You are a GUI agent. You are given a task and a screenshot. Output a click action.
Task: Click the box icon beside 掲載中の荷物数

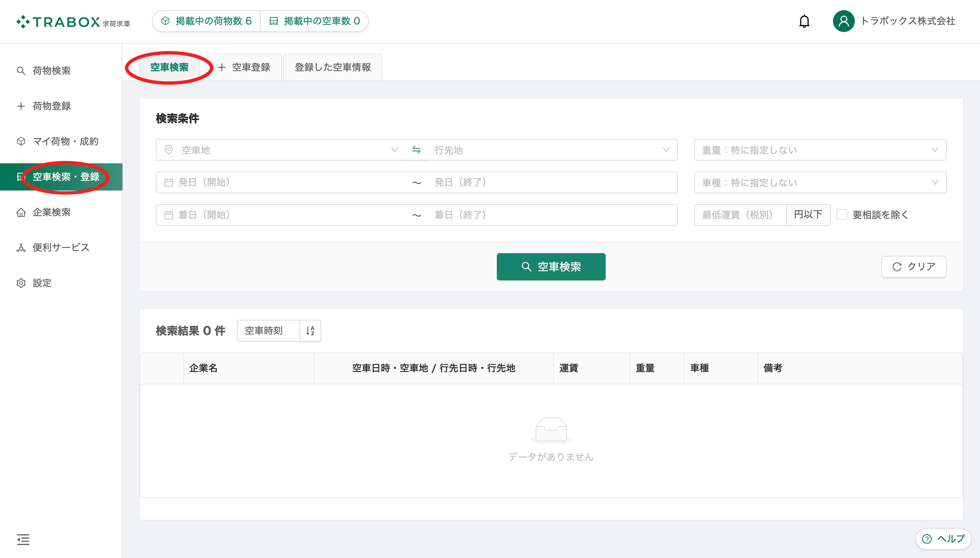(x=165, y=21)
